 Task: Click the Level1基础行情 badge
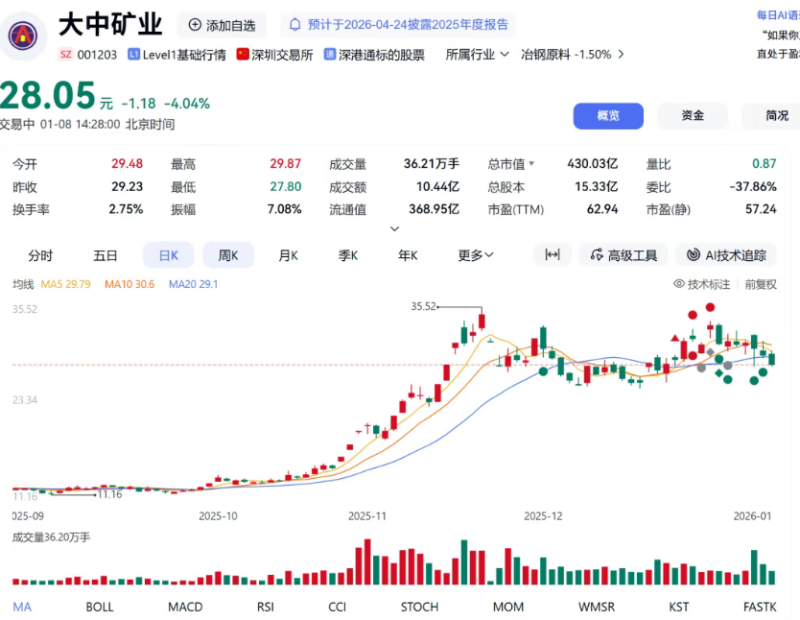[176, 54]
